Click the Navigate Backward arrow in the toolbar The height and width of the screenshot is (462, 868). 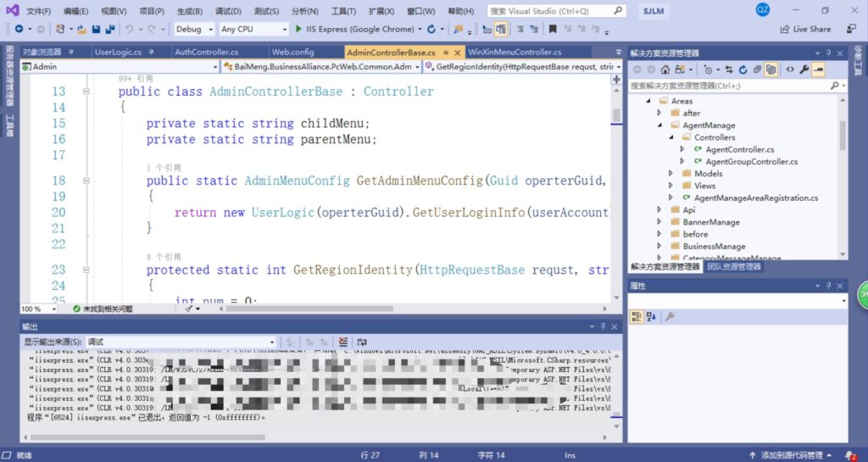(19, 29)
